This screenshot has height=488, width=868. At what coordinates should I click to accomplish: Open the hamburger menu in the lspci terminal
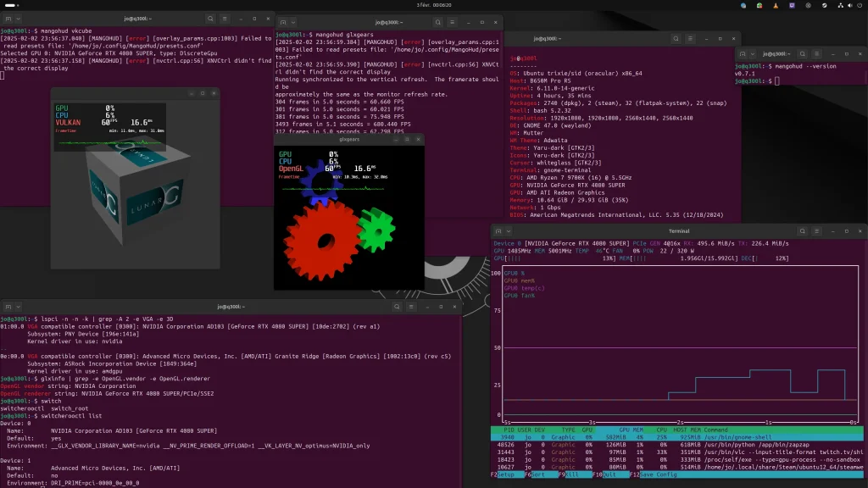pyautogui.click(x=411, y=306)
